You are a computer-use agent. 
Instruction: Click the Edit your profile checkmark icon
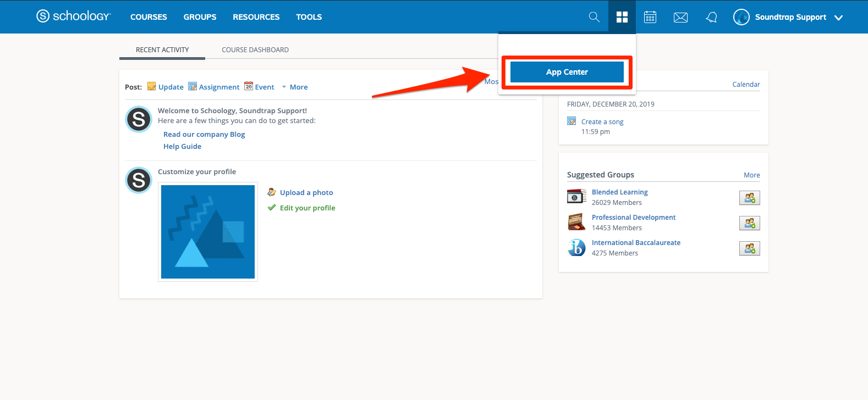click(x=272, y=208)
